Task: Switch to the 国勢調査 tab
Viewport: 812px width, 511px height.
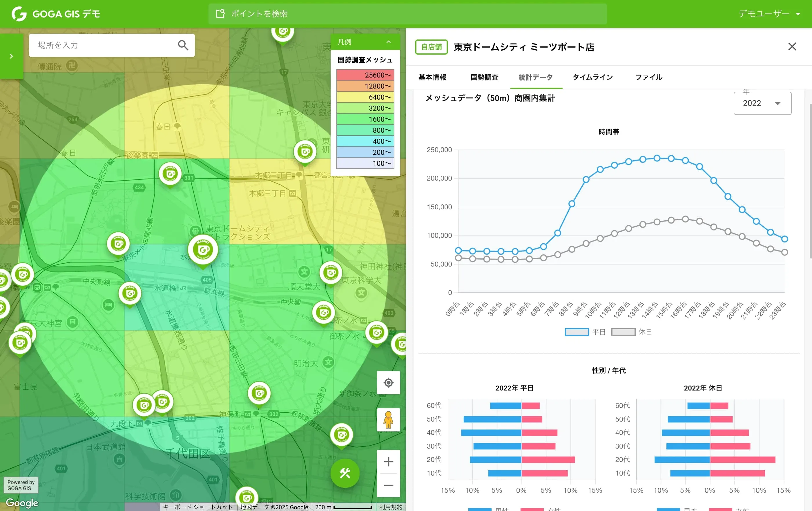Action: click(x=484, y=77)
